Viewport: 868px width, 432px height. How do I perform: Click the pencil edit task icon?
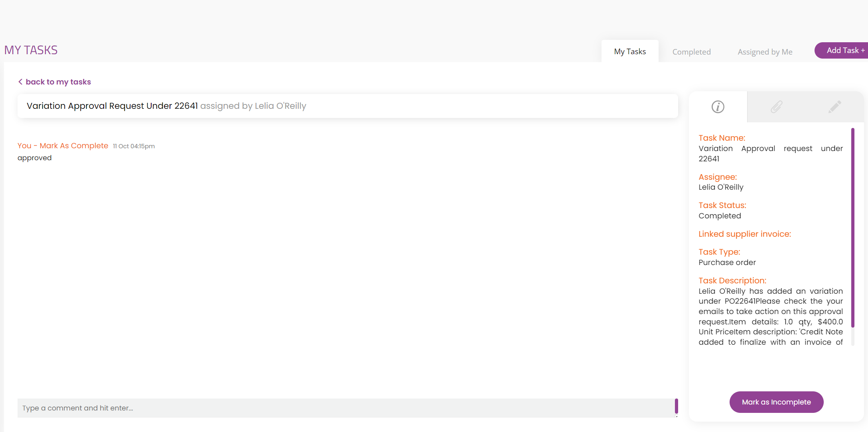point(834,107)
